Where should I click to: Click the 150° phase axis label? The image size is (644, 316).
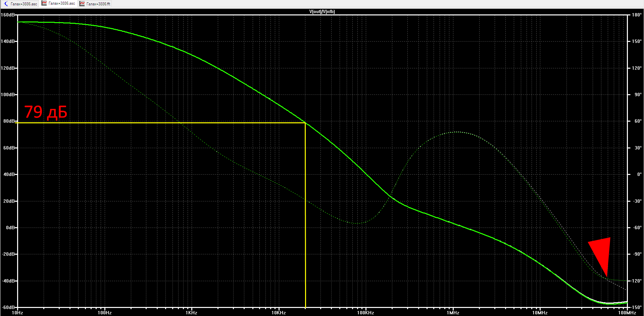pos(637,41)
